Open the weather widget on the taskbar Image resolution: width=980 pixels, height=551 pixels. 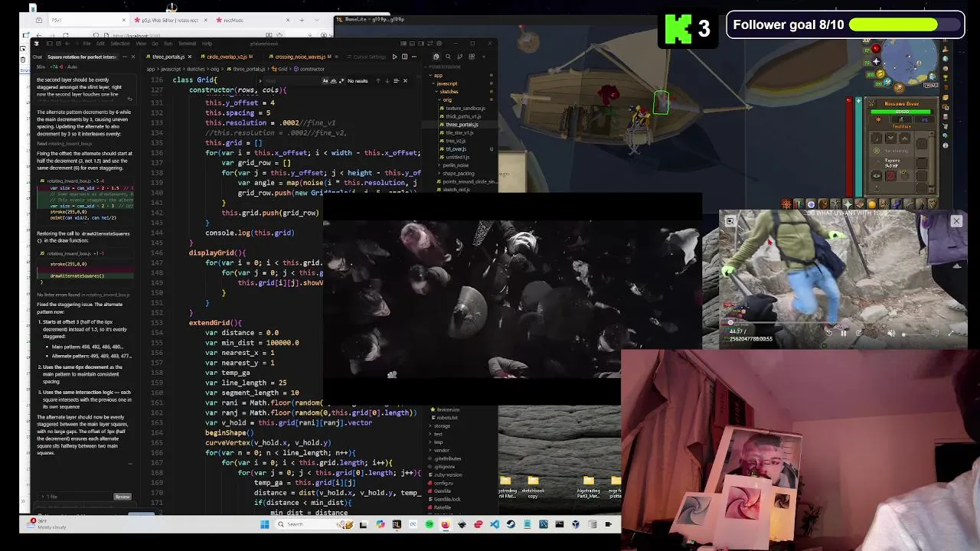click(46, 524)
